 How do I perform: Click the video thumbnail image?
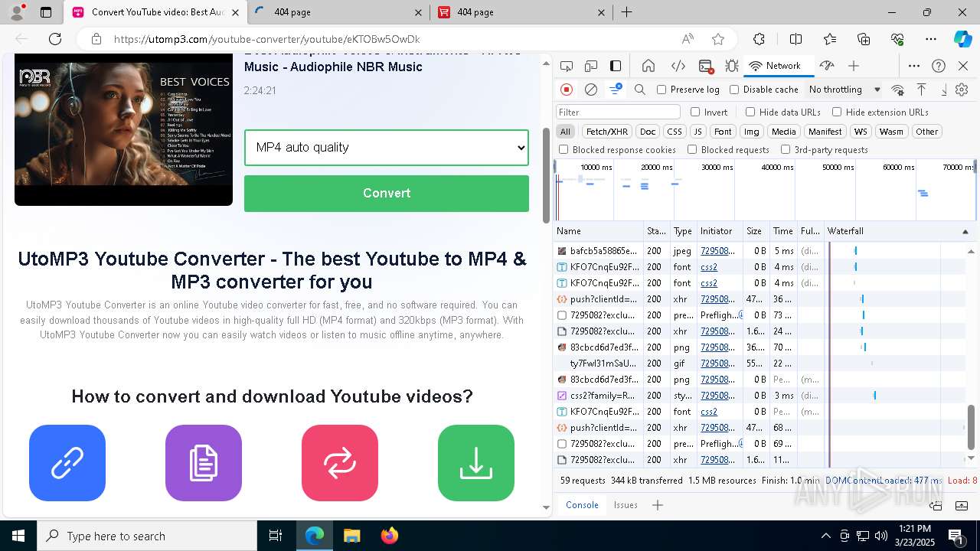(123, 129)
